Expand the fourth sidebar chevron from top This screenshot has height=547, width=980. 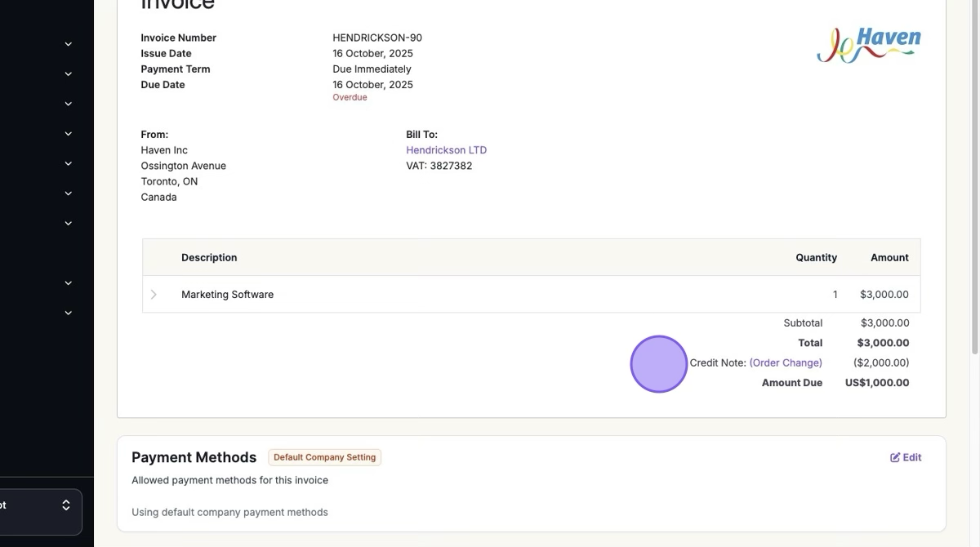69,134
